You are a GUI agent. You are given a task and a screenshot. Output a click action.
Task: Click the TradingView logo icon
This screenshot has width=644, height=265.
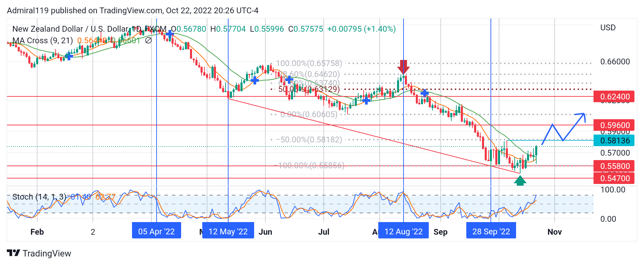tap(13, 253)
